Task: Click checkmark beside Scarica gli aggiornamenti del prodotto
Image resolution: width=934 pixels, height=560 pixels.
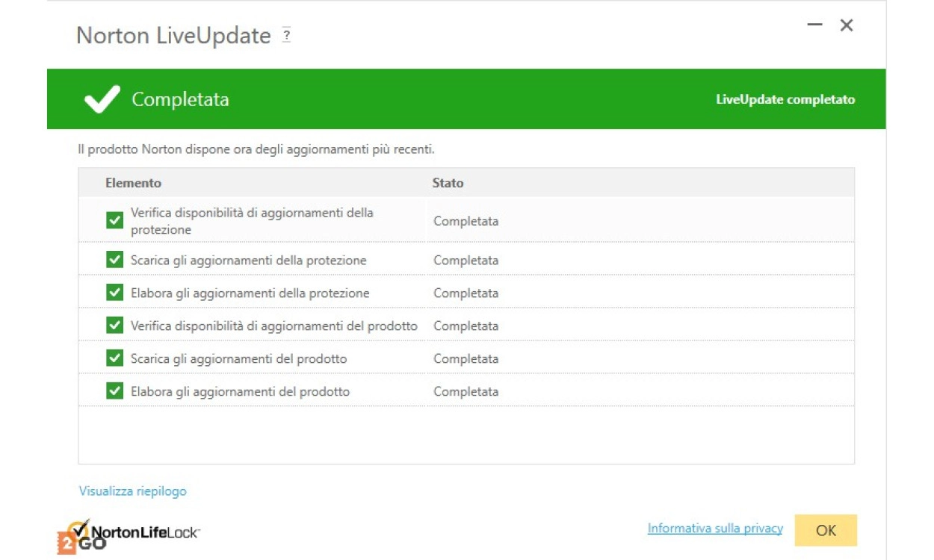Action: (114, 358)
